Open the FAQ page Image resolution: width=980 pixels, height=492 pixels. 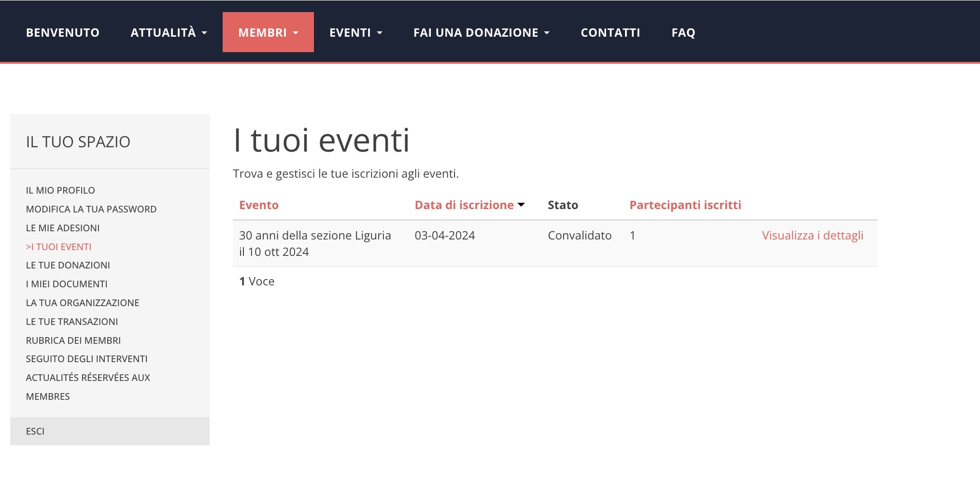coord(683,32)
